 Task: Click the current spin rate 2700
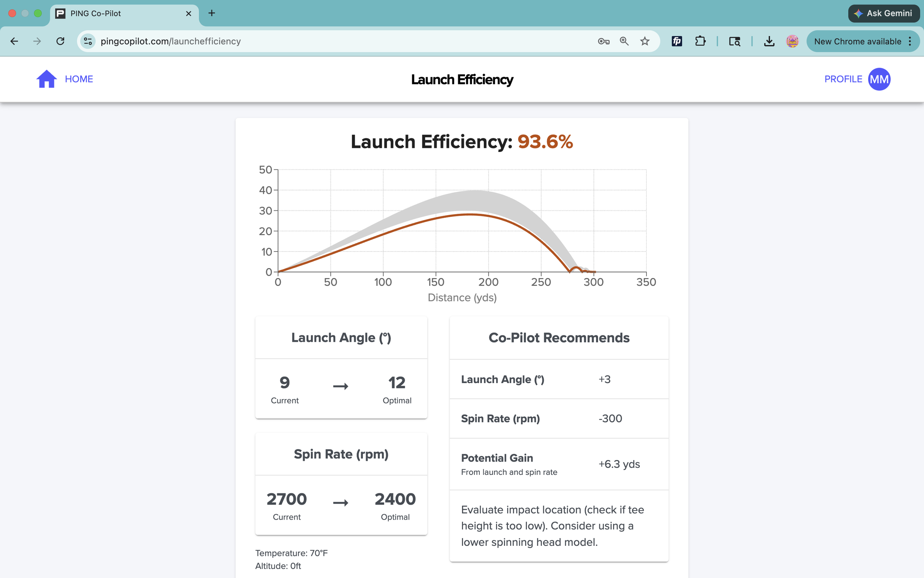pyautogui.click(x=286, y=499)
